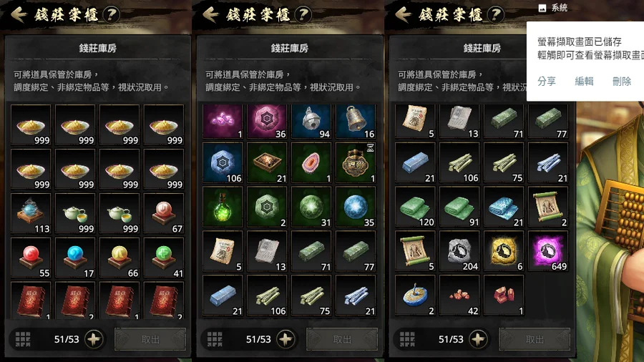The width and height of the screenshot is (644, 362).
Task: Select the green potion bottle item
Action: [x=223, y=207]
